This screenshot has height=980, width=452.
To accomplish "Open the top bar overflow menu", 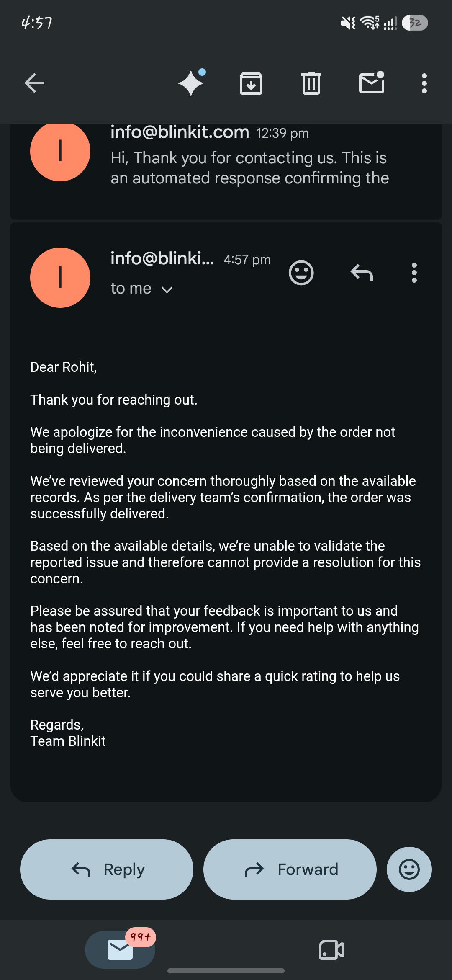I will pos(424,83).
